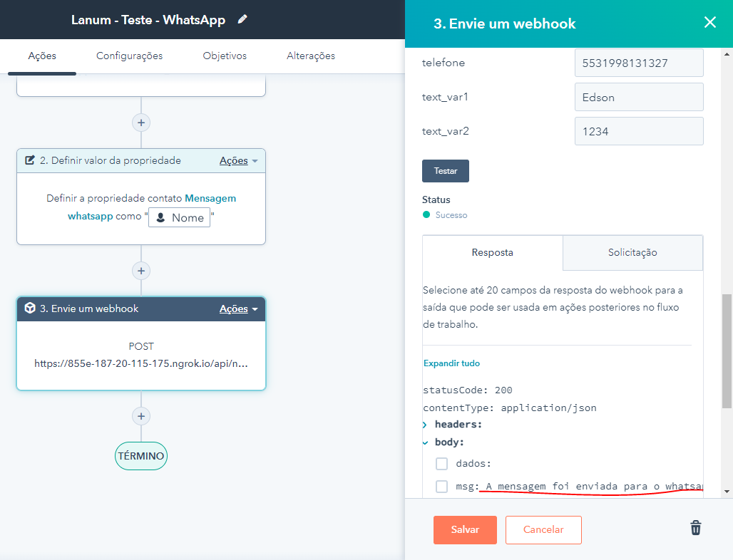Select the Resposta tab

(492, 253)
